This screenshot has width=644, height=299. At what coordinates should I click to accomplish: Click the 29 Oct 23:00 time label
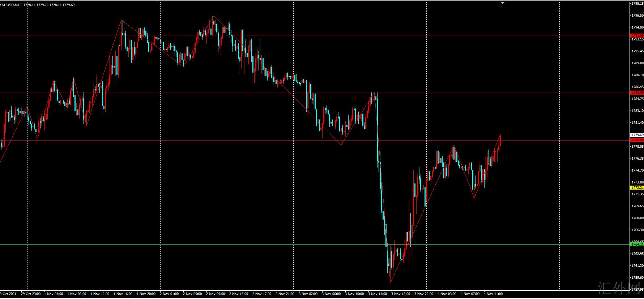pos(31,294)
